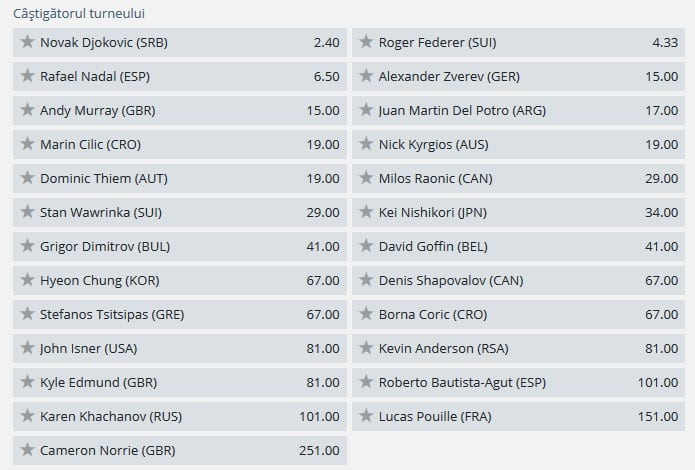695x470 pixels.
Task: Mark Nick Kyrgios with the star
Action: coord(366,144)
